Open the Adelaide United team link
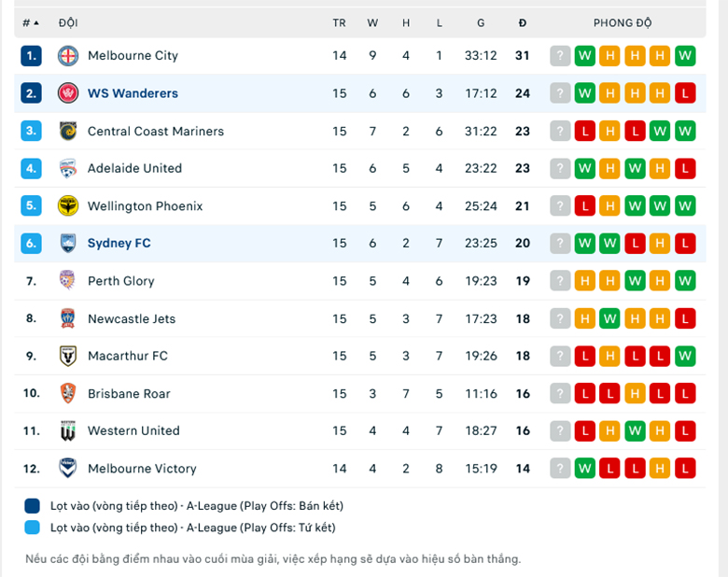 134,169
